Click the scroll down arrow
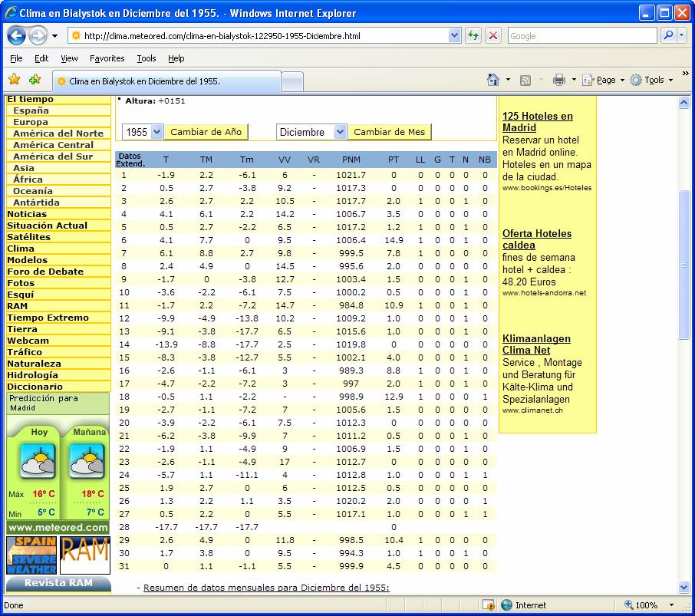The height and width of the screenshot is (616, 695). coord(684,588)
